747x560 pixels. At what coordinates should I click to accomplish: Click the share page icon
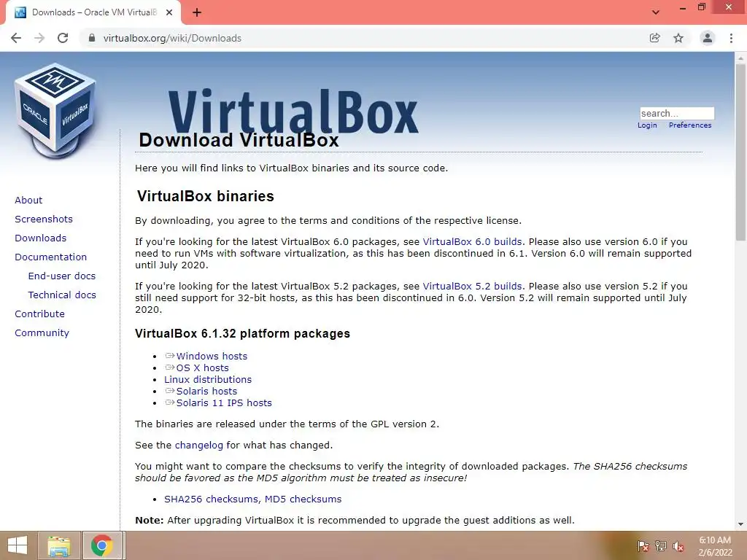(x=655, y=38)
